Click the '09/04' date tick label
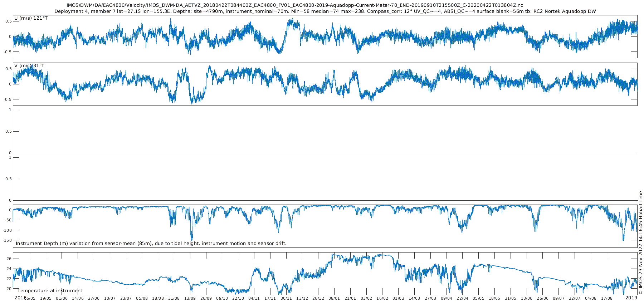This screenshot has height=304, width=644. (447, 298)
